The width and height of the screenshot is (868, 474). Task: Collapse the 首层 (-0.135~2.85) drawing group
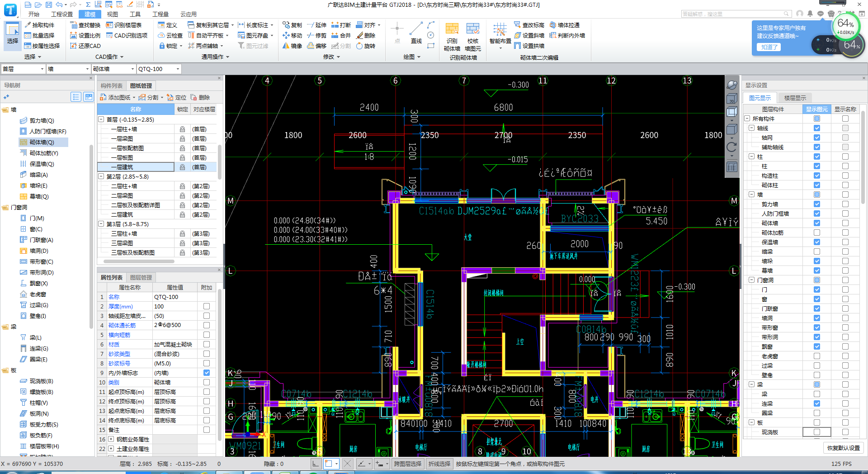[x=101, y=119]
